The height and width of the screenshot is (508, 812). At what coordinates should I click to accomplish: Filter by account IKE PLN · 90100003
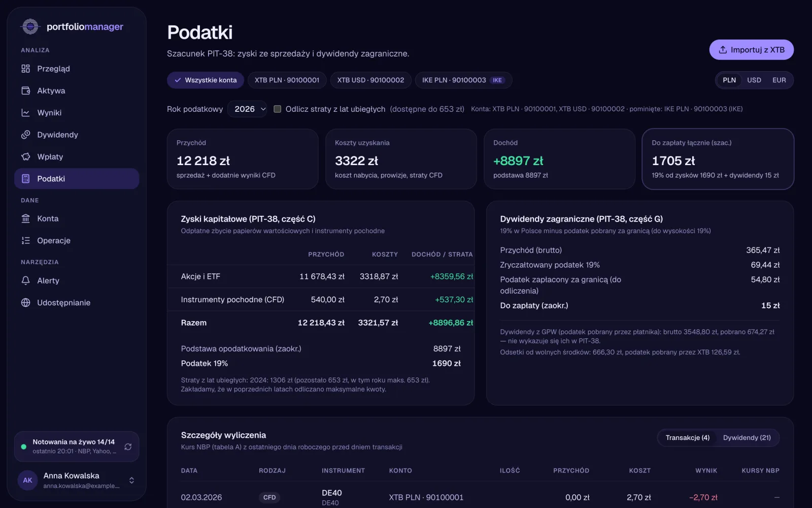tap(463, 80)
